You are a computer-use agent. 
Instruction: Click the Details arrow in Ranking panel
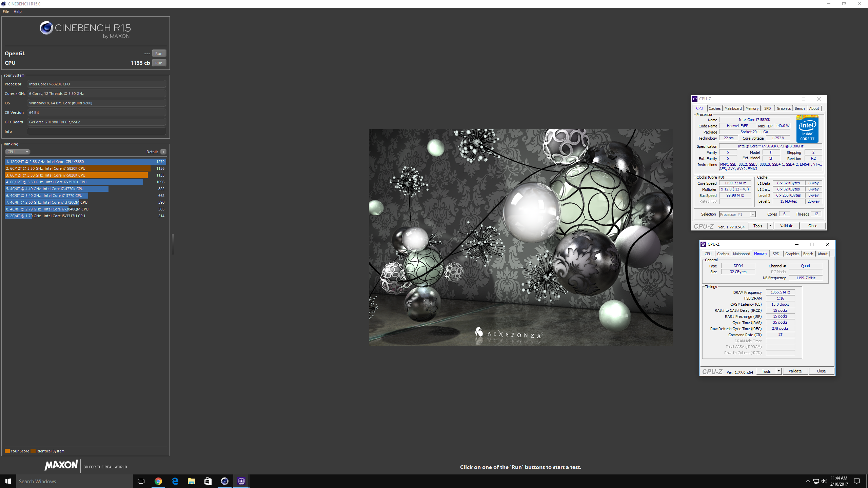(x=163, y=152)
